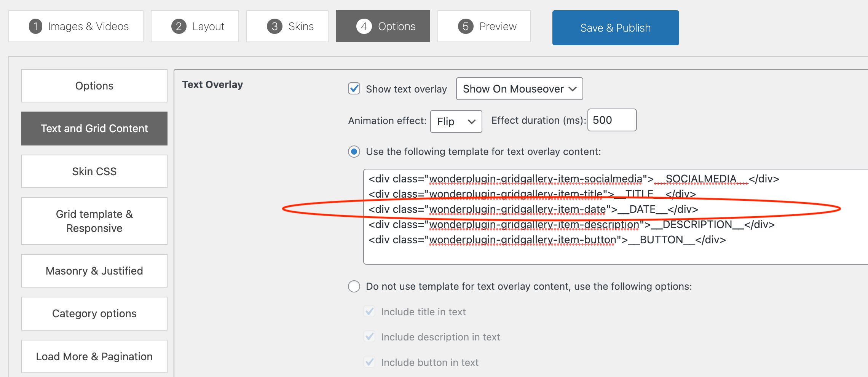Open the Show On Mouseover dropdown

(x=519, y=89)
